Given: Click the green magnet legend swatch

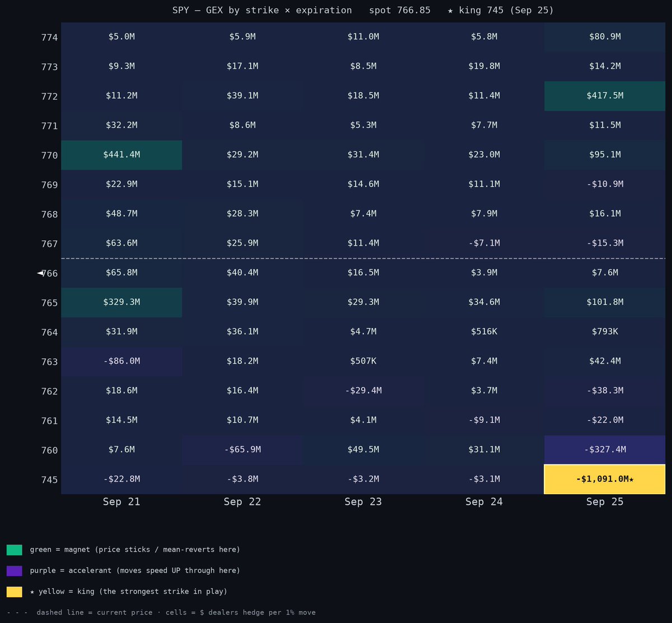Looking at the screenshot, I should click(x=15, y=550).
